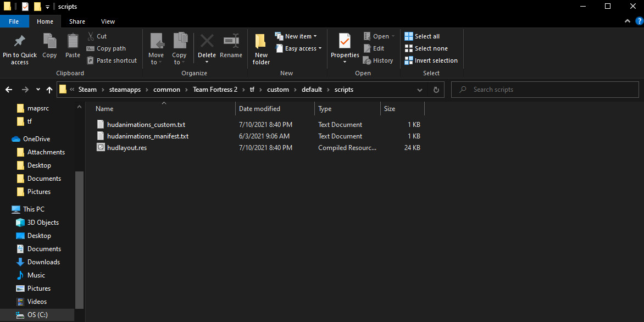This screenshot has height=322, width=644.
Task: Click the Pin to Quick access icon
Action: coord(20,42)
